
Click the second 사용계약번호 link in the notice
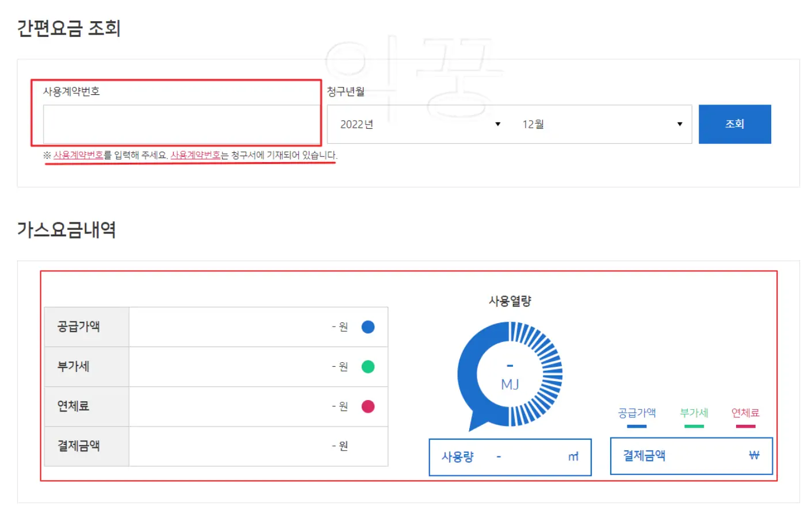[194, 155]
